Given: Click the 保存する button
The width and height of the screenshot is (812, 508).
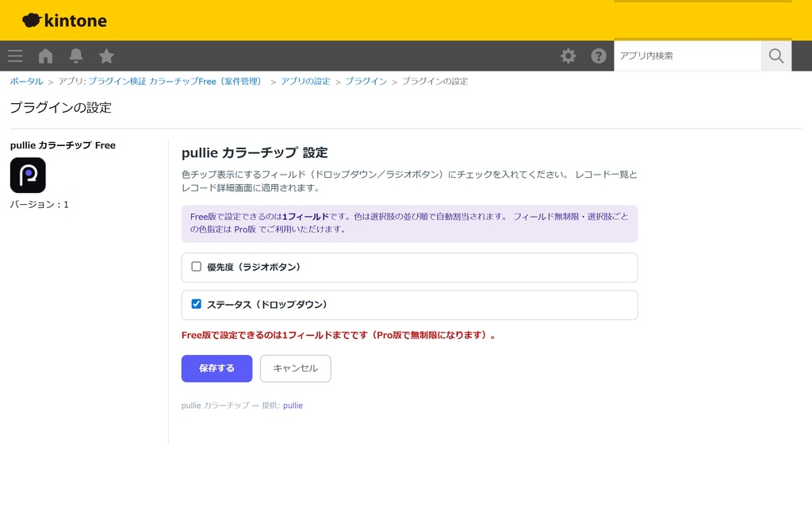Looking at the screenshot, I should [x=216, y=368].
